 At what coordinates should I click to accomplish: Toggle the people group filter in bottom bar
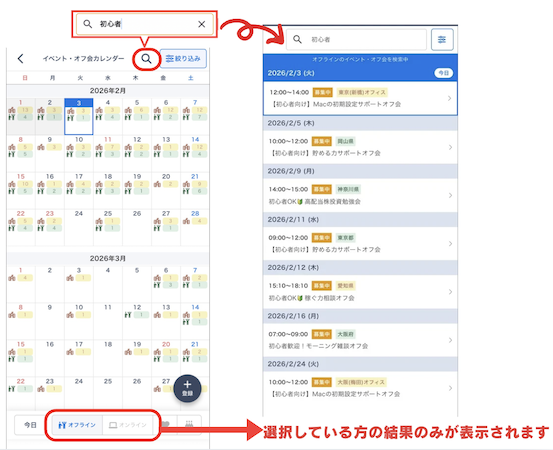coord(189,425)
